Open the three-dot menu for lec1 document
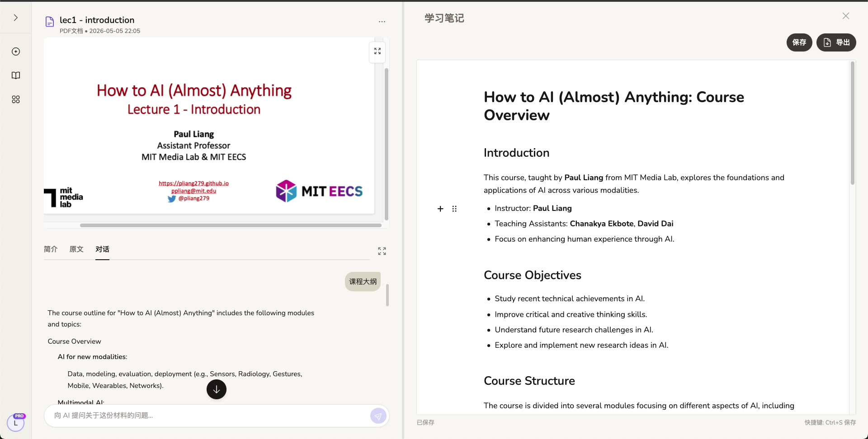The image size is (868, 439). pyautogui.click(x=382, y=22)
